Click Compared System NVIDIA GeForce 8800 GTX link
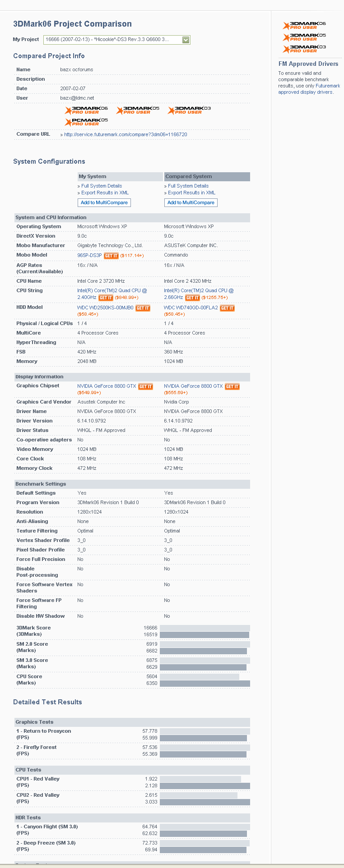The width and height of the screenshot is (344, 868). [x=193, y=386]
